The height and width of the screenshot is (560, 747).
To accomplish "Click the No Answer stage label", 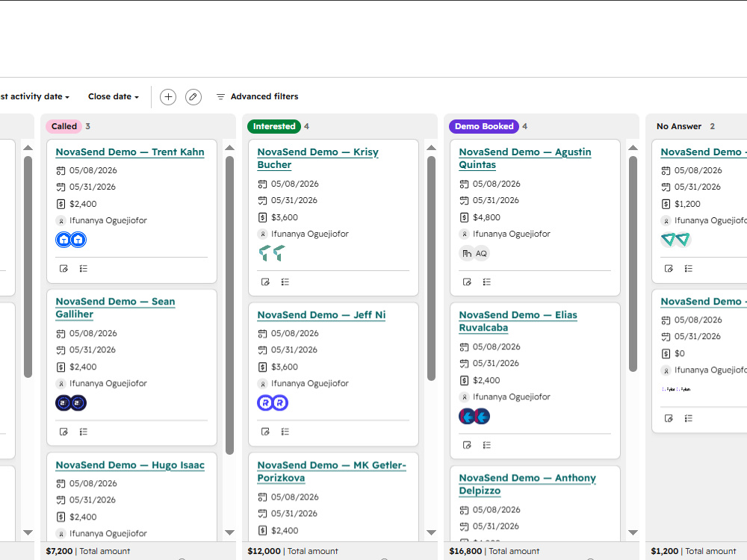I will 679,126.
